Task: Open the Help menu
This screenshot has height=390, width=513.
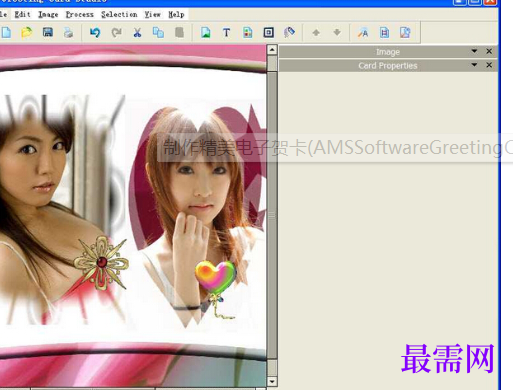Action: point(176,14)
